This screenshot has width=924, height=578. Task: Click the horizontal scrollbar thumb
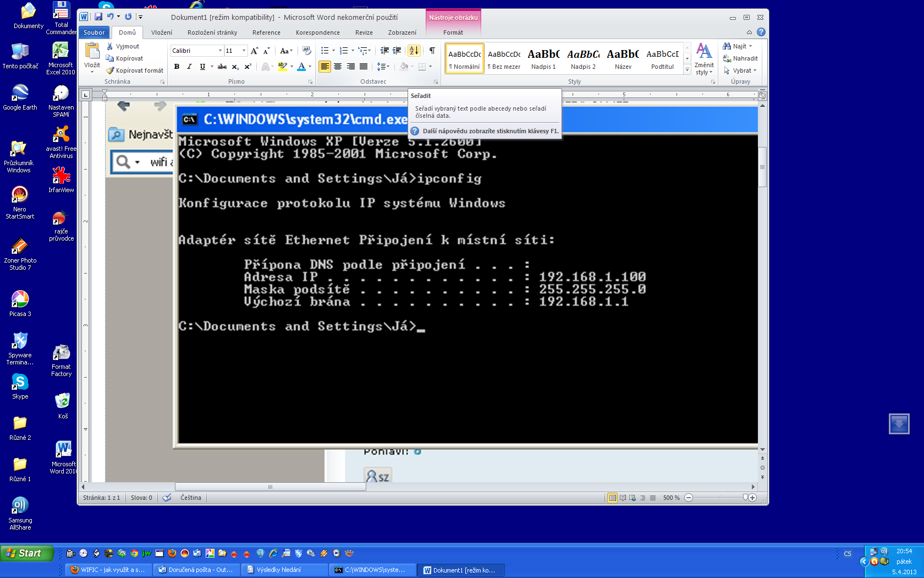(270, 487)
